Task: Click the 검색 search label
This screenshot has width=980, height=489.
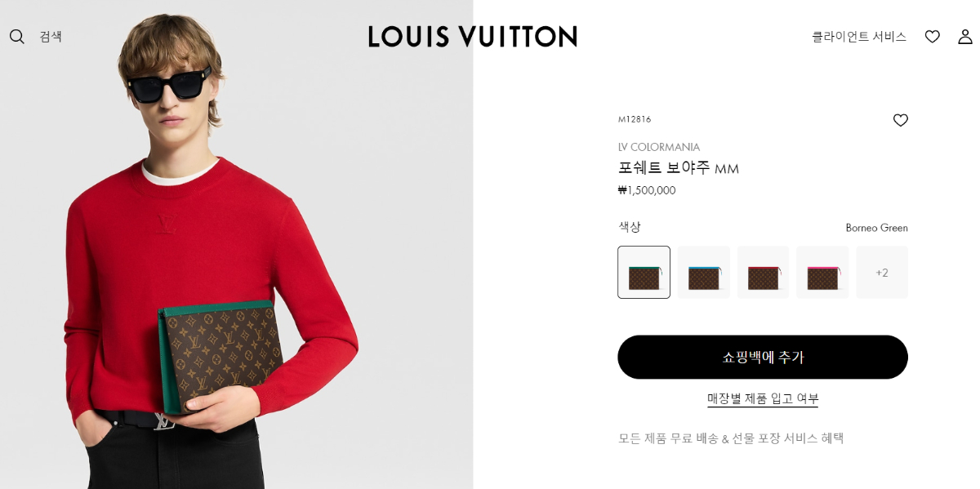Action: tap(51, 37)
